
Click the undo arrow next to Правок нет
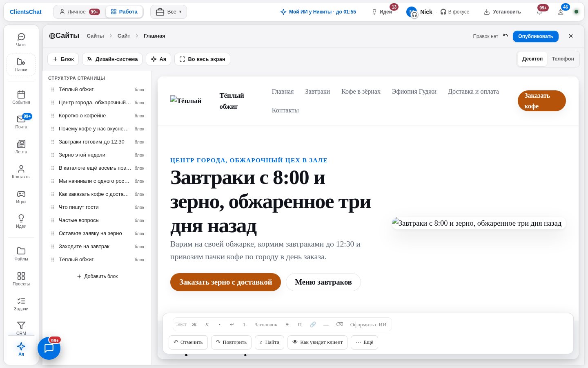point(506,36)
